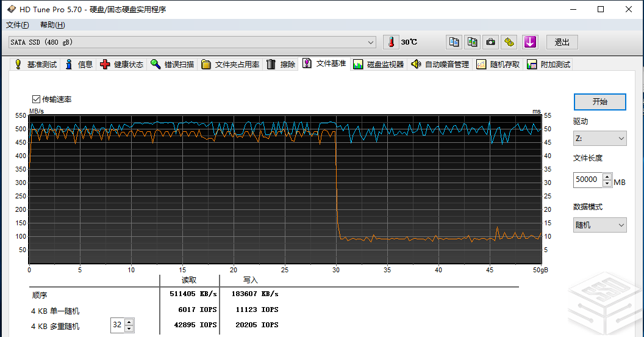Screen dimensions: 644x337
Task: Click the copy screenshot to clipboard icon
Action: tap(472, 42)
